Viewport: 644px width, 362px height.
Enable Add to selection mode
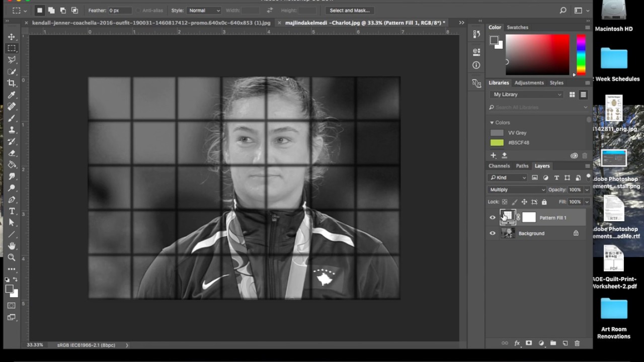[x=51, y=10]
